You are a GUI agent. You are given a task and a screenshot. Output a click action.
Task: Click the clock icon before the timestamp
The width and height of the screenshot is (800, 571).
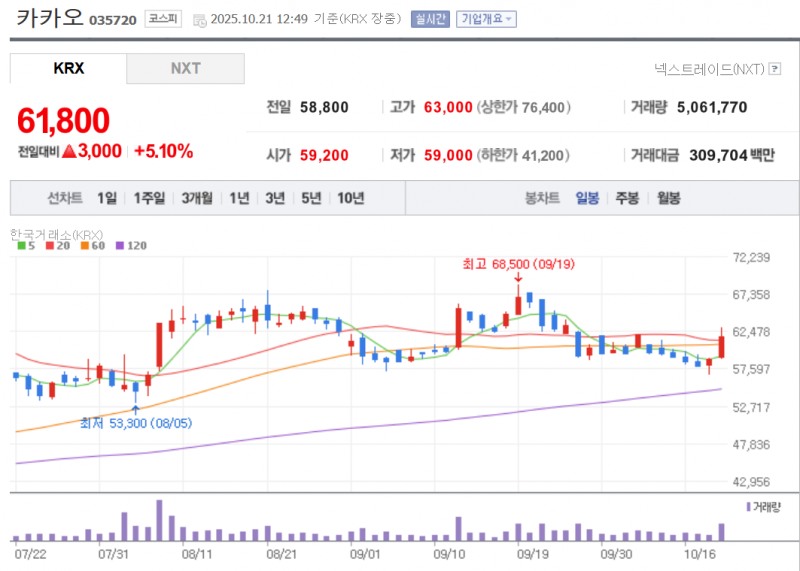(199, 20)
